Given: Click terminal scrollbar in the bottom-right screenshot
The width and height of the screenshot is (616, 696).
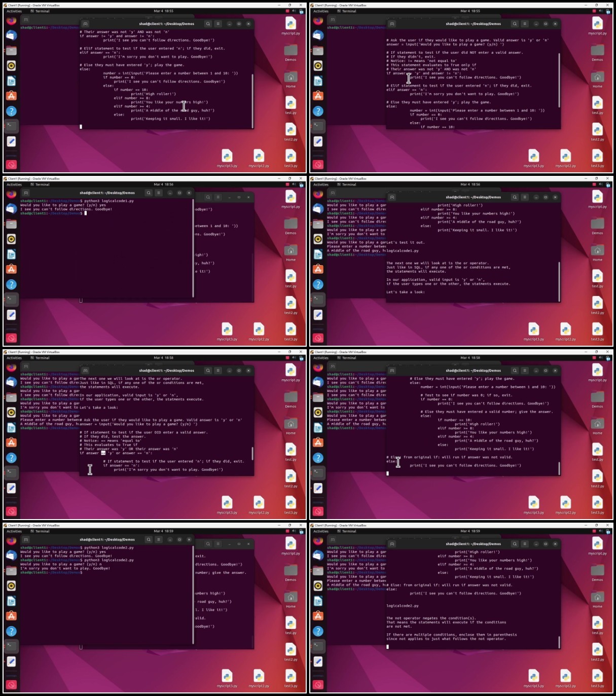Looking at the screenshot, I should pyautogui.click(x=559, y=642).
